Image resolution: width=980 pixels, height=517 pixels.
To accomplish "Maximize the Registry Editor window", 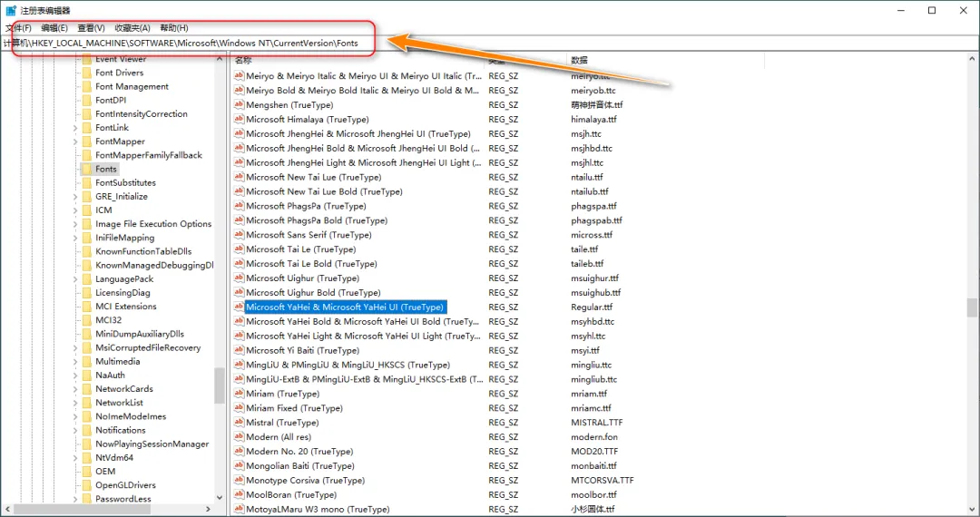I will click(932, 10).
